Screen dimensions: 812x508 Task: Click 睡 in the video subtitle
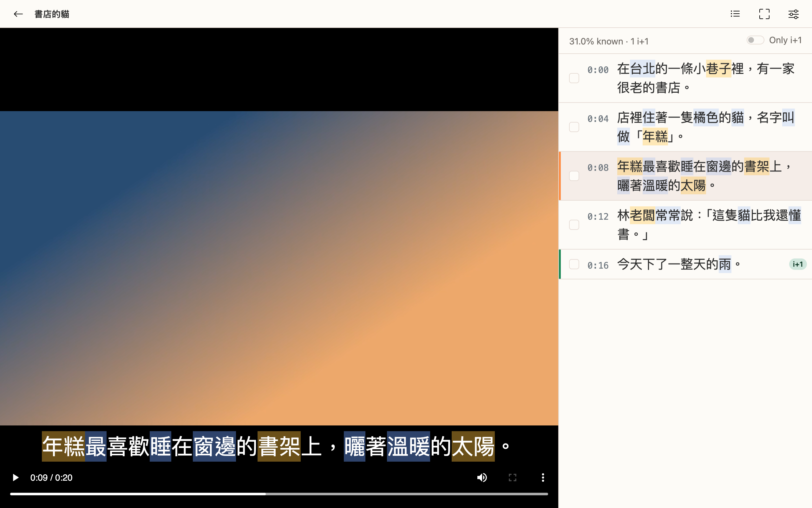[x=160, y=446]
